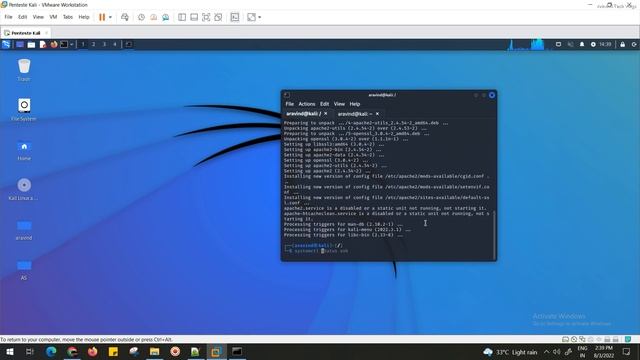Switch to Unity mode in VMware toolbar
This screenshot has height=360, width=640.
pyautogui.click(x=218, y=17)
